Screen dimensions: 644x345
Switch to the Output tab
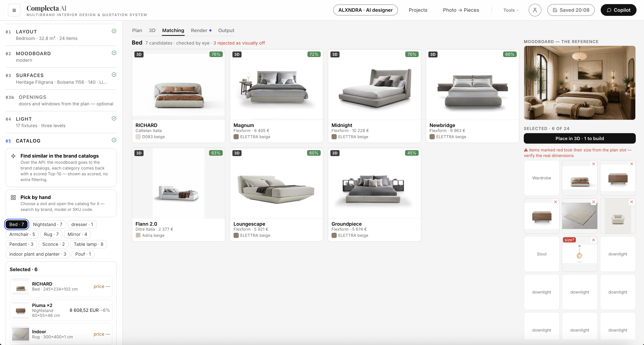pyautogui.click(x=226, y=30)
